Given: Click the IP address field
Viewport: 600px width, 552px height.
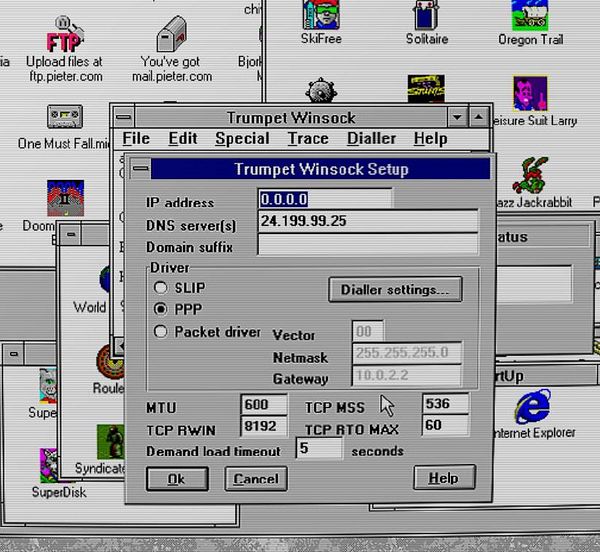Looking at the screenshot, I should [325, 199].
